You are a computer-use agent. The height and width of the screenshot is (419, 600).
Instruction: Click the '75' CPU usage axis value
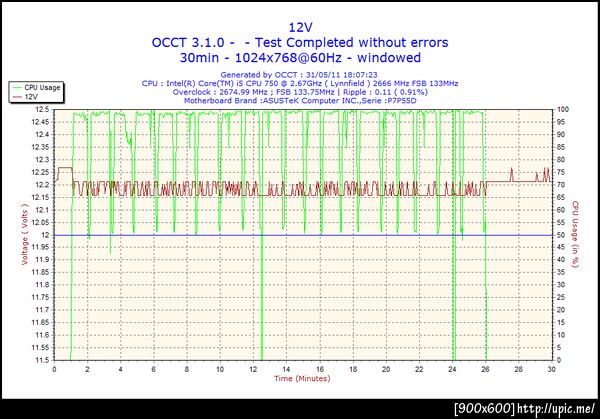point(561,172)
